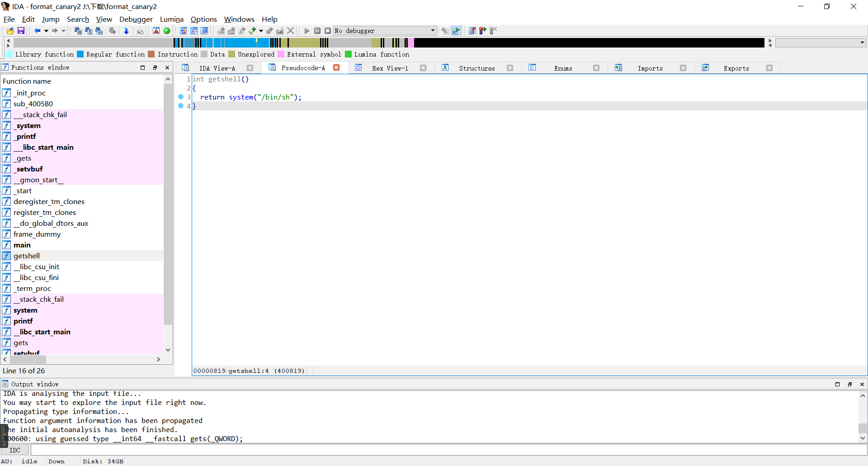The image size is (868, 466).
Task: Expand the jump back history arrow
Action: (x=46, y=31)
